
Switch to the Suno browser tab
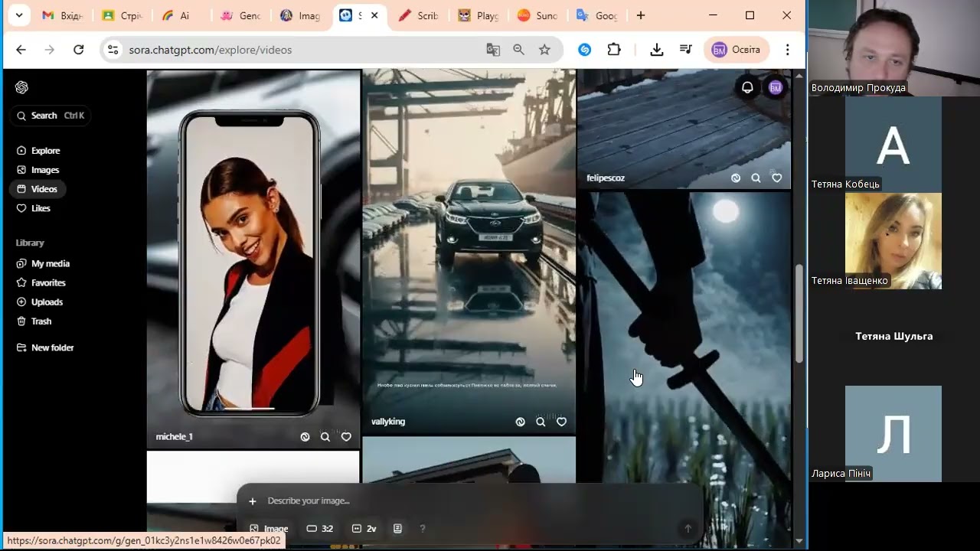[537, 15]
